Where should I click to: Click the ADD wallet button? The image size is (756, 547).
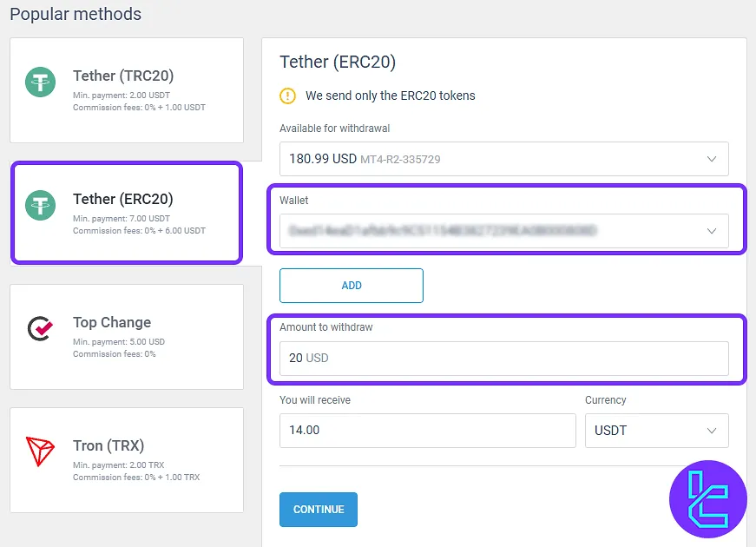pos(352,286)
